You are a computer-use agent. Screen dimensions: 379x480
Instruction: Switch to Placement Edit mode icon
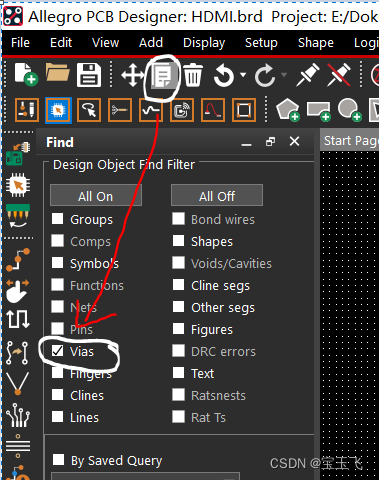pos(58,110)
